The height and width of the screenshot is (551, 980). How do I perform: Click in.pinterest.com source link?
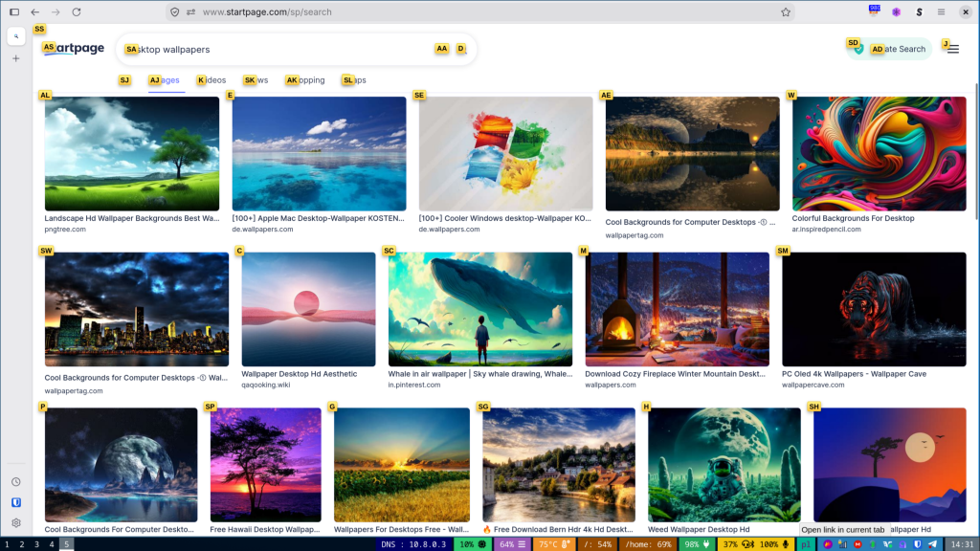[x=414, y=385]
